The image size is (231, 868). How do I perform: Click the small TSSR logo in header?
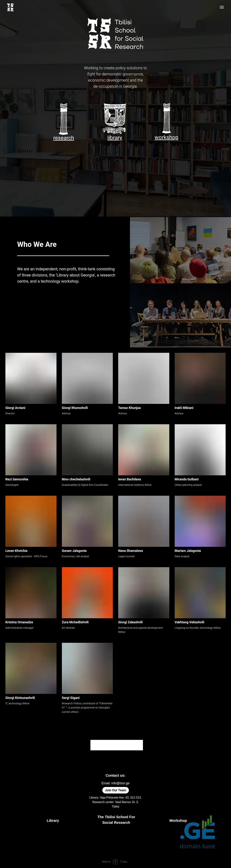pos(10,7)
